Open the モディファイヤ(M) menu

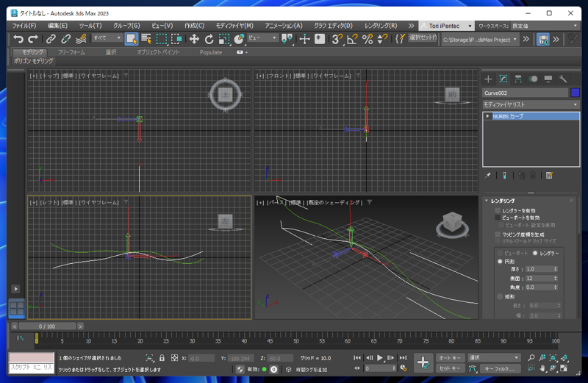[x=234, y=26]
